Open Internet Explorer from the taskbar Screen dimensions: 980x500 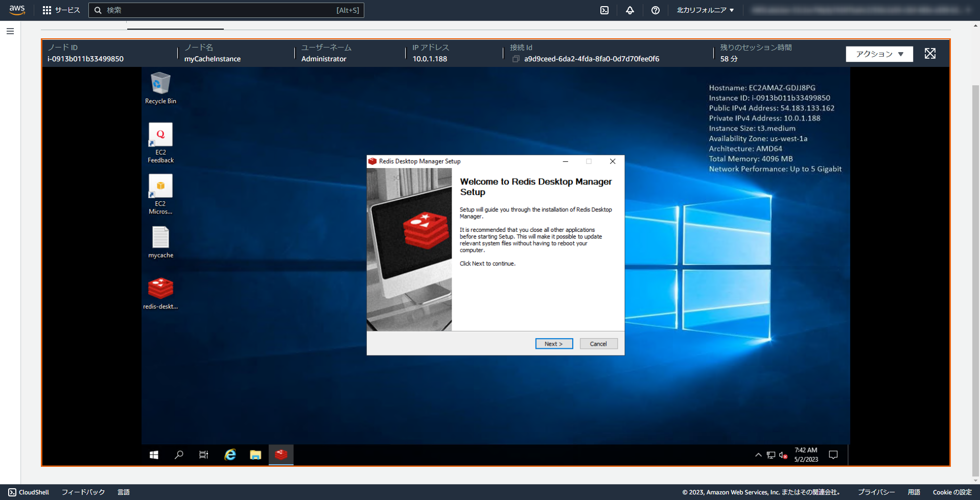(x=229, y=455)
